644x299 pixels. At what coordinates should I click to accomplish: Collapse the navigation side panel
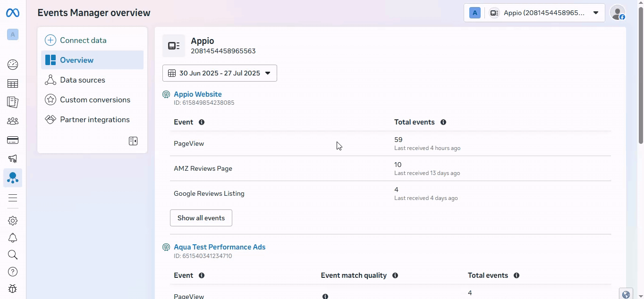tap(133, 141)
